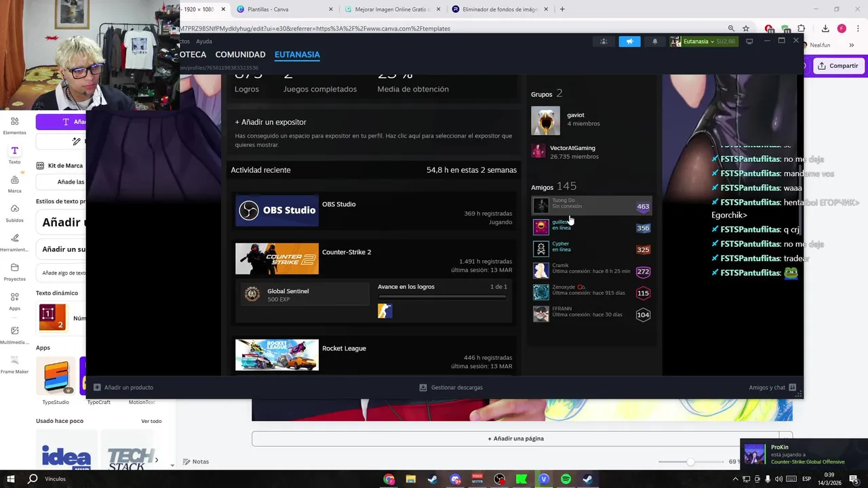Open EUTANASIA profile menu in Steam
868x488 pixels.
click(297, 54)
